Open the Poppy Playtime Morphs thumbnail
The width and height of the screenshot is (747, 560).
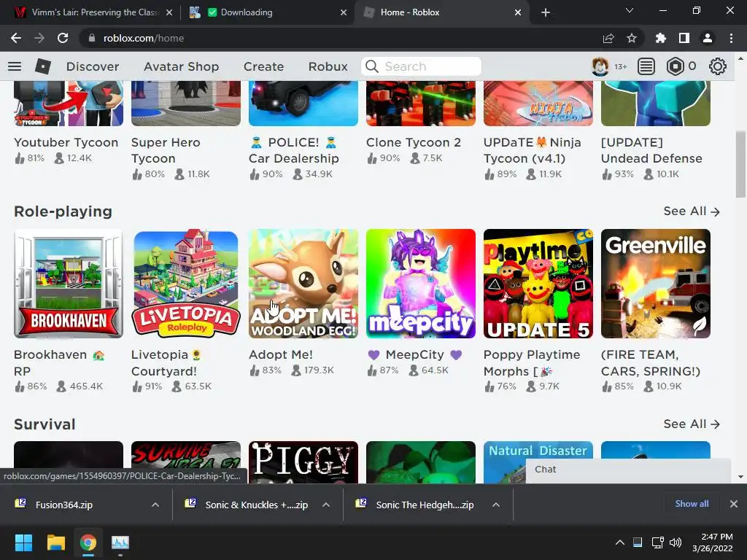(x=538, y=284)
